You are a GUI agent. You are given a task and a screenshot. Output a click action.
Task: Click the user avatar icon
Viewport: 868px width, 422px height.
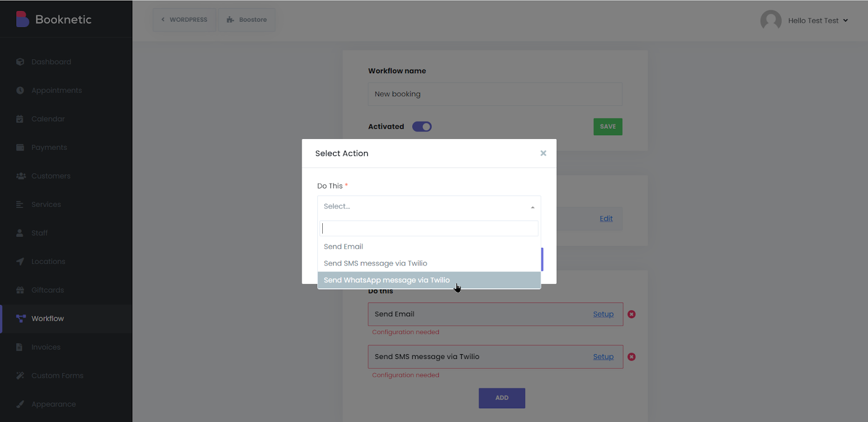[771, 21]
